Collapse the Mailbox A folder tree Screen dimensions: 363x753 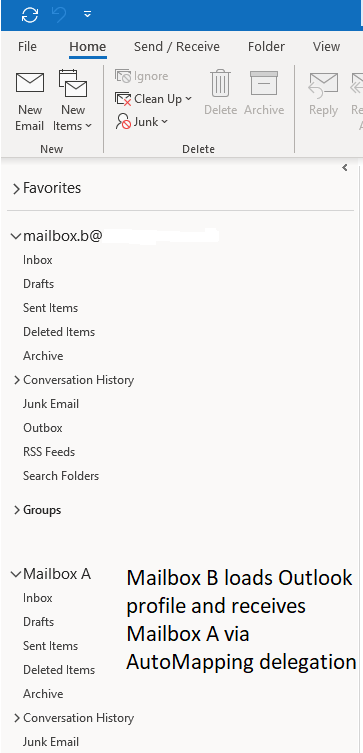[16, 574]
